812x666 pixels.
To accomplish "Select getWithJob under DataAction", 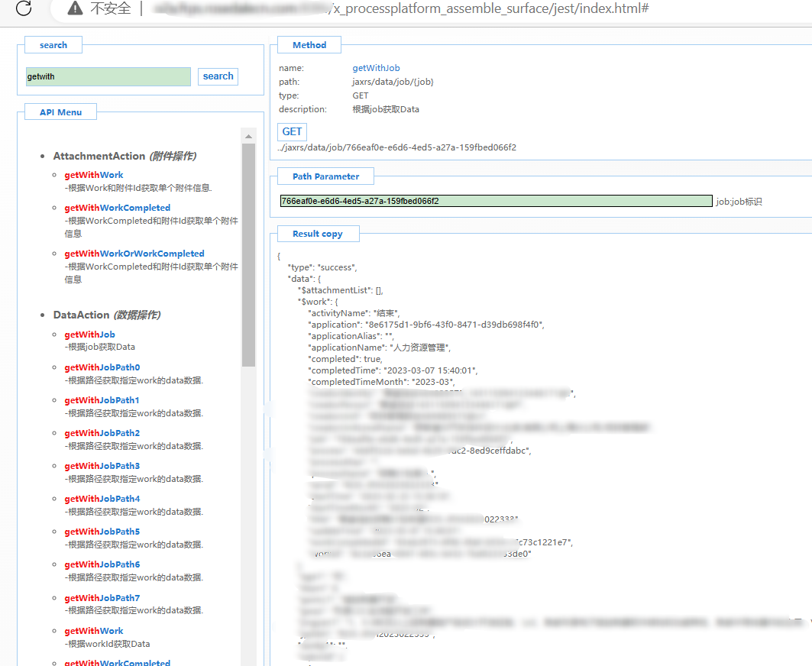I will pos(89,335).
